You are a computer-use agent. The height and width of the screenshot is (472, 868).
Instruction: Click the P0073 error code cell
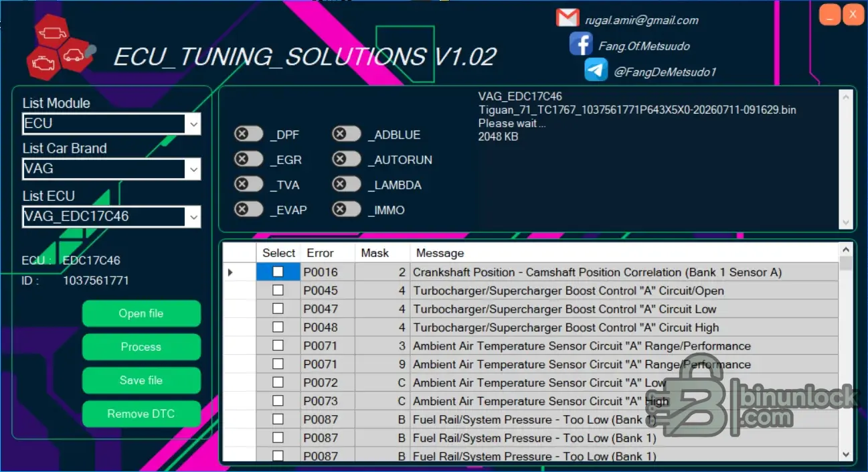pyautogui.click(x=328, y=401)
